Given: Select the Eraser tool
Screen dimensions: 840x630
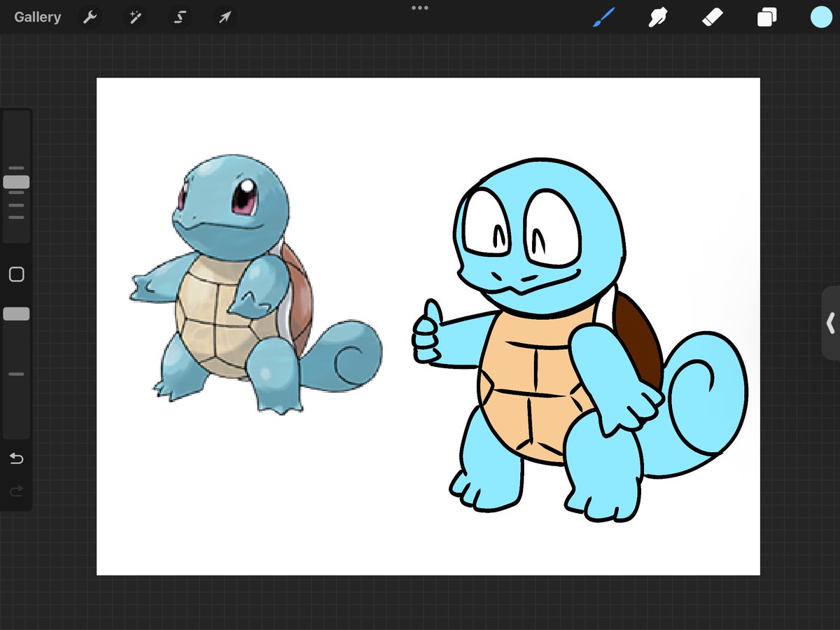Looking at the screenshot, I should point(712,17).
